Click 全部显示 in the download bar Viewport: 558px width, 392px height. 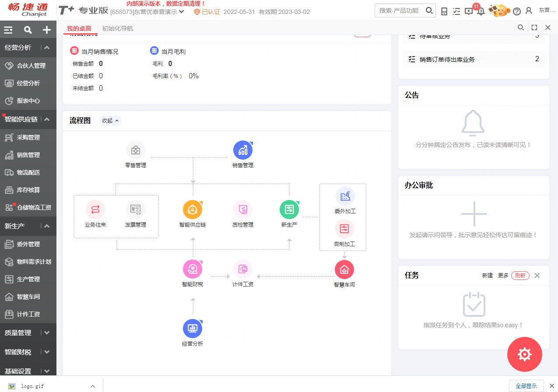click(x=526, y=386)
